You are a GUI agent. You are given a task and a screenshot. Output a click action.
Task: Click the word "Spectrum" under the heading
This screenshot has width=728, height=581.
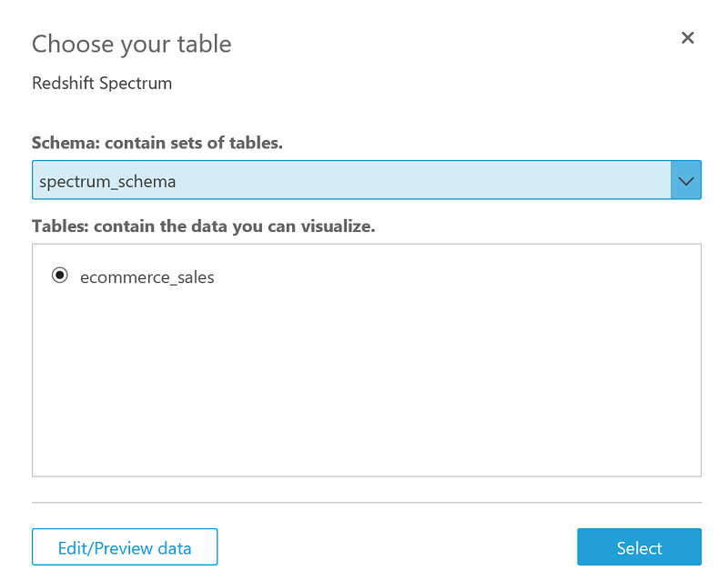[x=136, y=84]
